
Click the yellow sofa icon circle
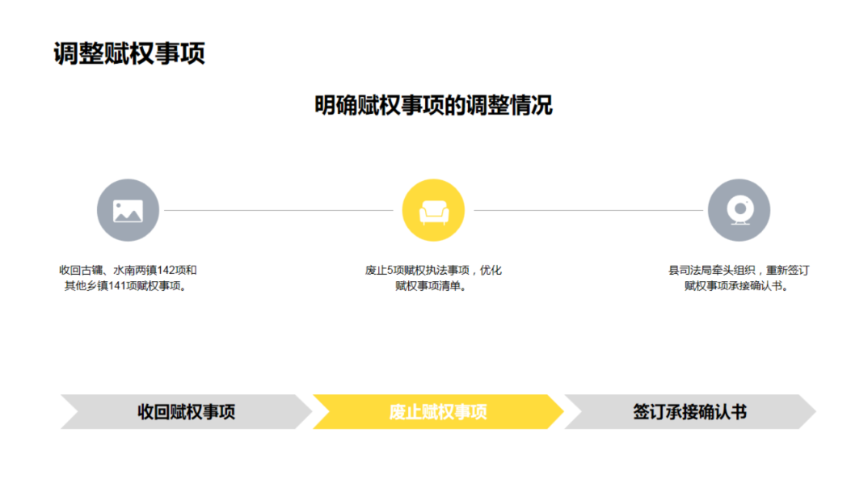click(433, 210)
